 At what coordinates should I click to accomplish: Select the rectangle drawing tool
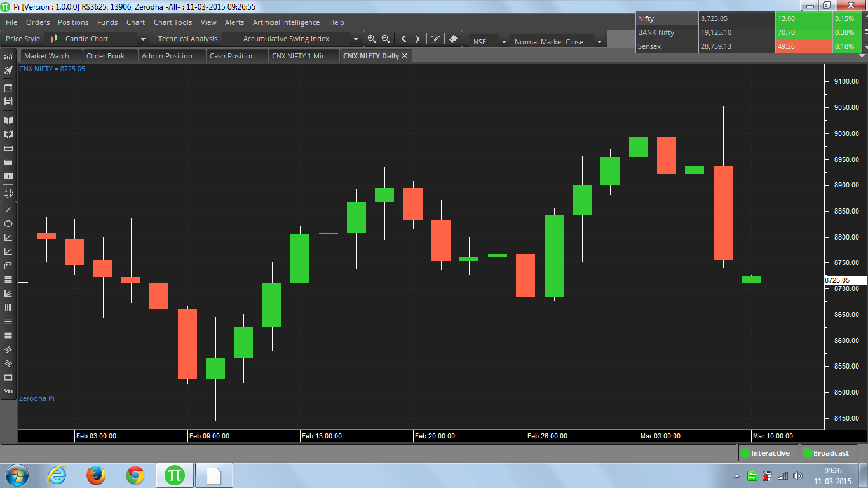[x=8, y=377]
